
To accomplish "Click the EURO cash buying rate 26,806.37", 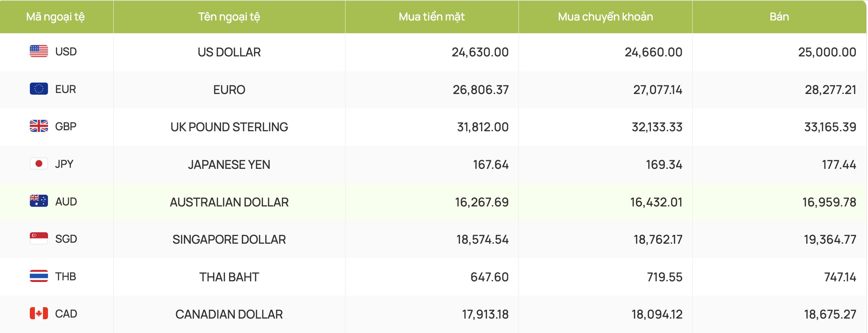I will coord(481,90).
